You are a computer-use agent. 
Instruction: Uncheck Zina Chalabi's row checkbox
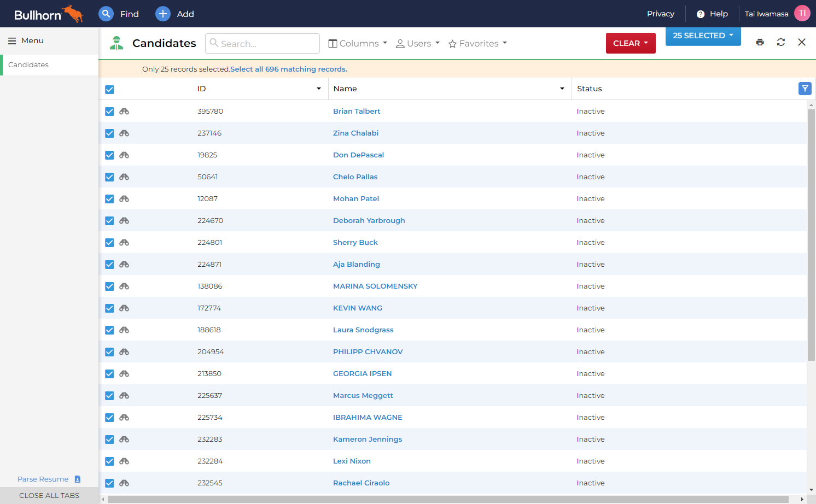(109, 133)
